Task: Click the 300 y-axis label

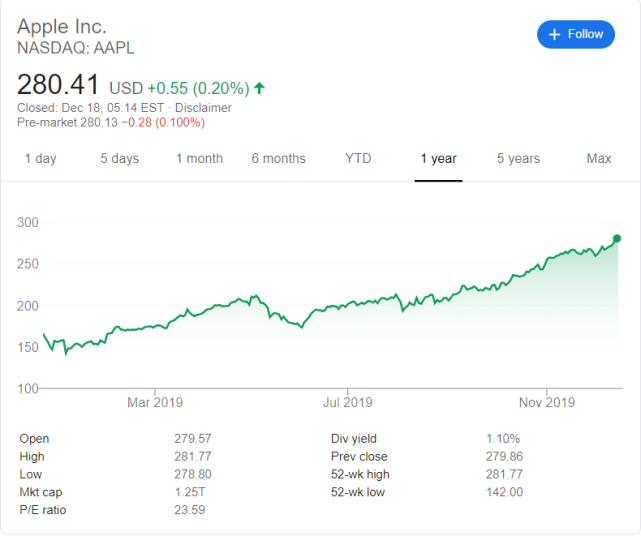Action: (28, 222)
